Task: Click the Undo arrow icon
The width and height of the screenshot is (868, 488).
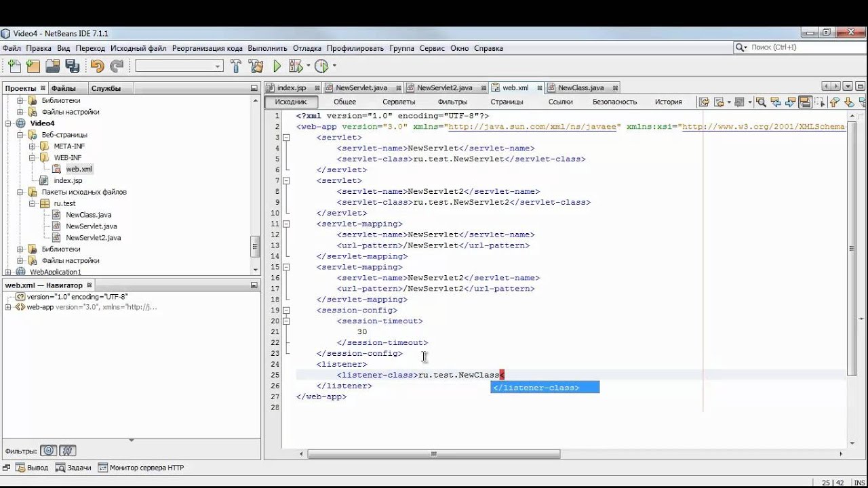Action: pyautogui.click(x=98, y=66)
